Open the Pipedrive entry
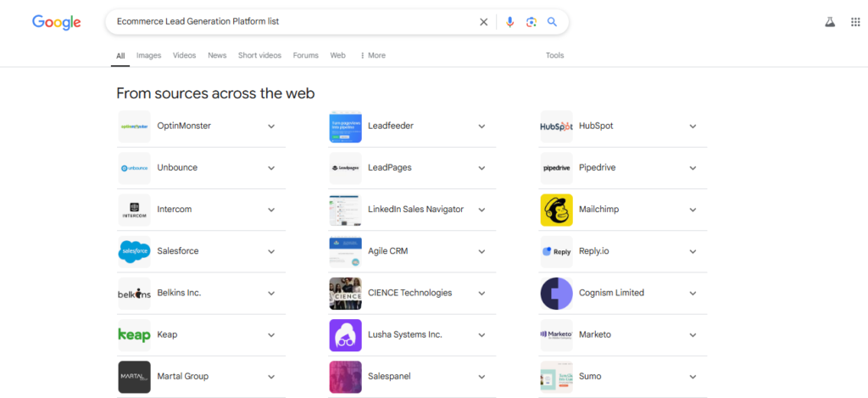868x398 pixels. (623, 168)
